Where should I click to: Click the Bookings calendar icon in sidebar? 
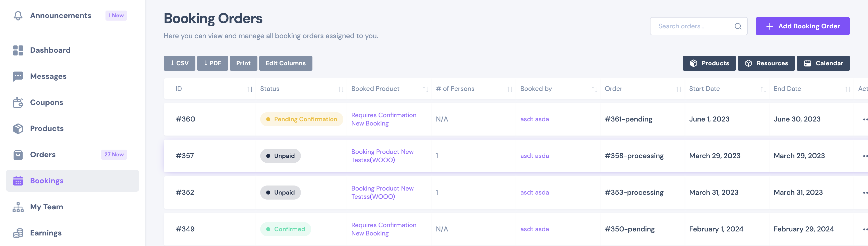(18, 181)
